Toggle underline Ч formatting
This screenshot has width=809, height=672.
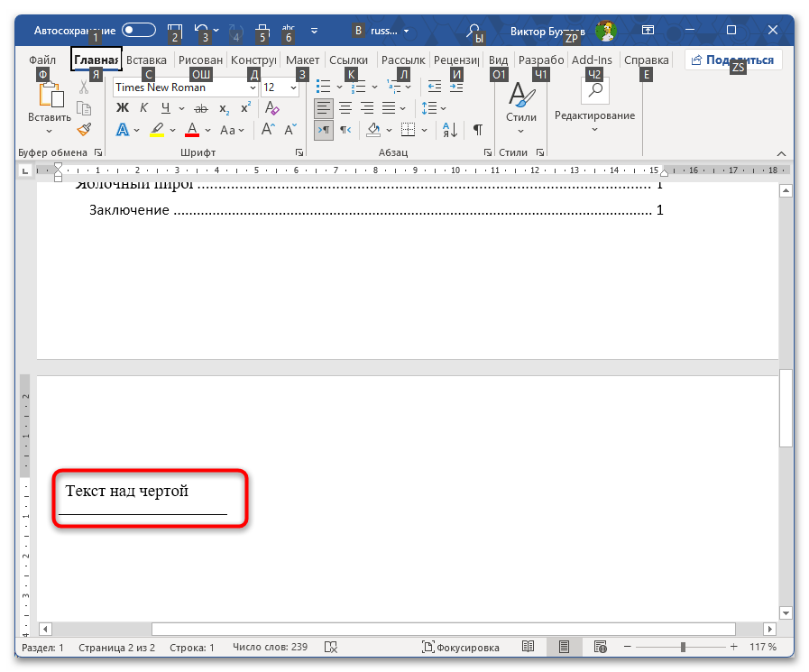point(166,108)
